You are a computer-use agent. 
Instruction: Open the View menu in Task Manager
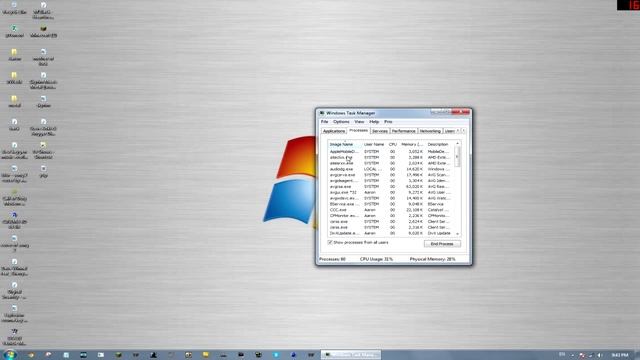point(359,122)
